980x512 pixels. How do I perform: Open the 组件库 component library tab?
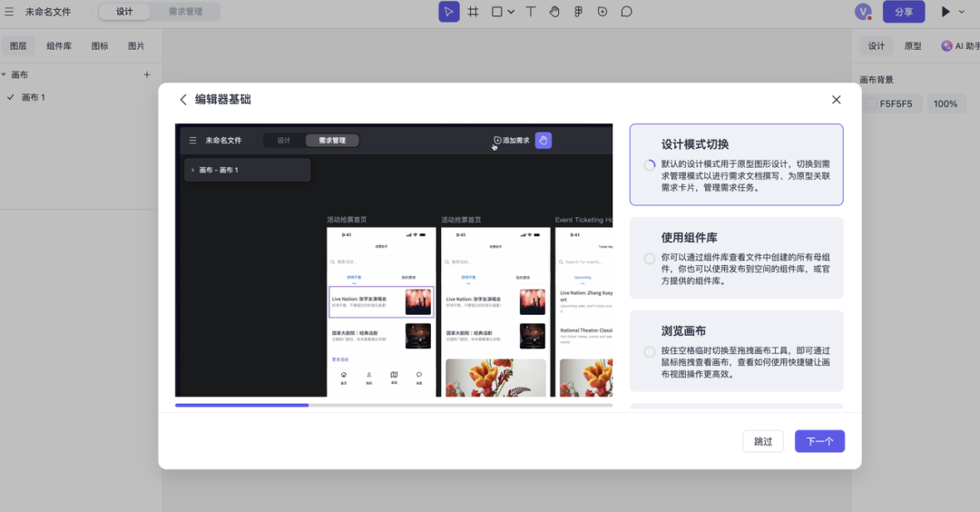[59, 45]
